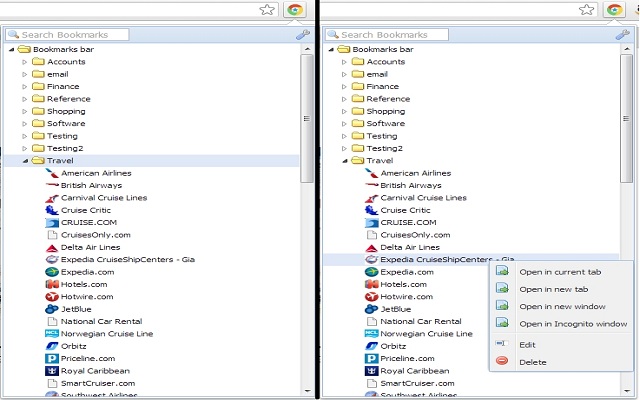Click Edit icon in context menu
640x400 pixels.
click(502, 344)
